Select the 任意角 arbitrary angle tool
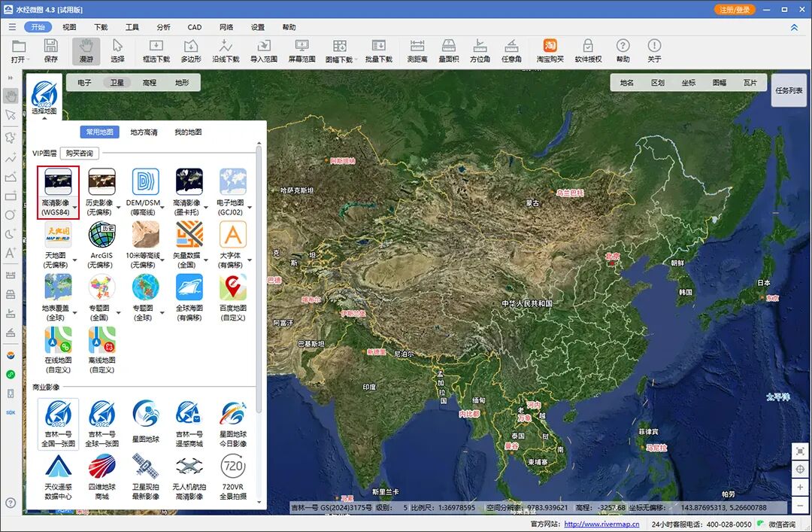This screenshot has height=532, width=812. point(511,51)
